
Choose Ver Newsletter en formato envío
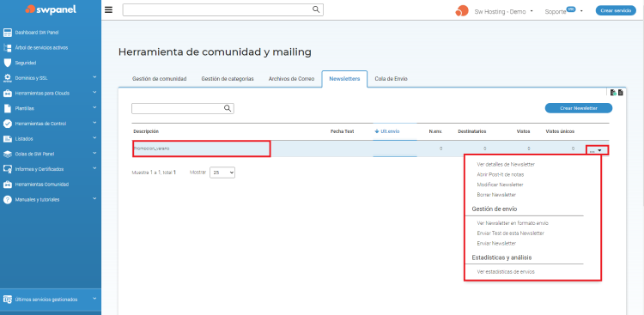click(513, 223)
